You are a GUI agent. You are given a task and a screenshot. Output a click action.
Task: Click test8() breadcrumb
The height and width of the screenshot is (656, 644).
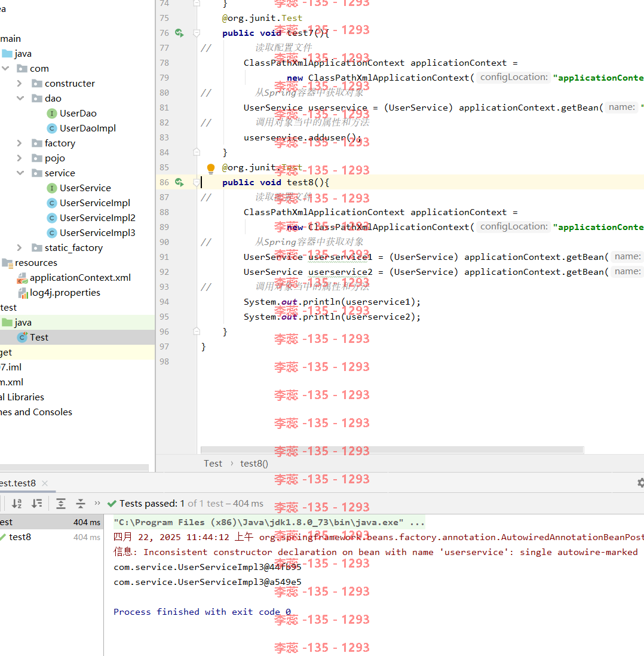click(x=254, y=464)
